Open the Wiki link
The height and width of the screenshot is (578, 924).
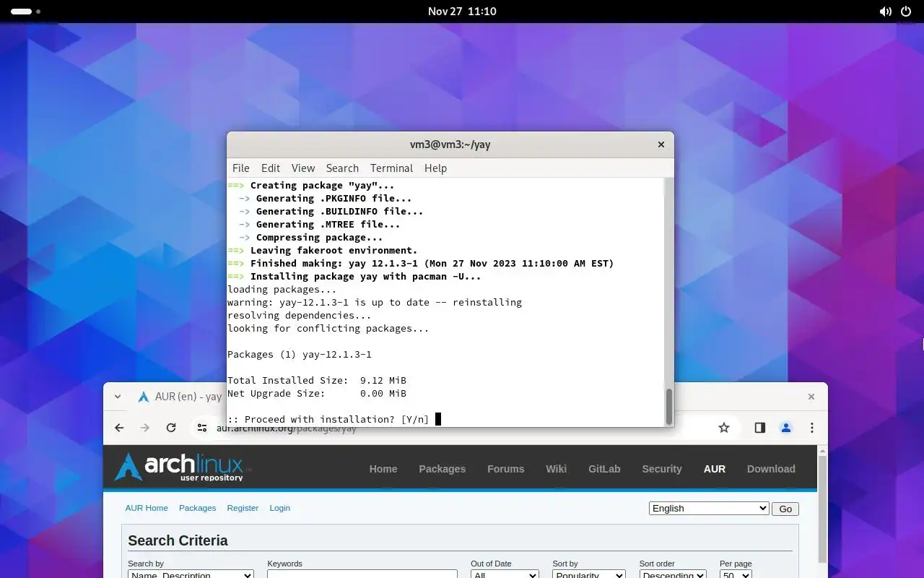[x=556, y=469]
